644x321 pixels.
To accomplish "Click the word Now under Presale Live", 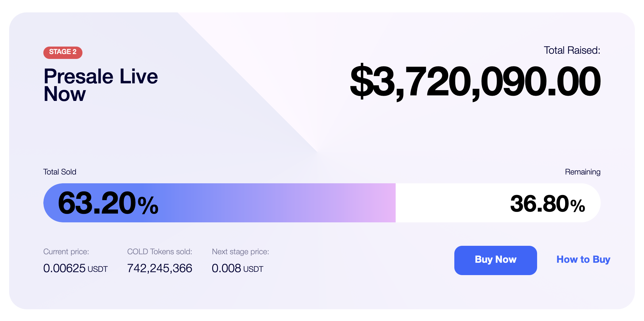I will pyautogui.click(x=65, y=94).
